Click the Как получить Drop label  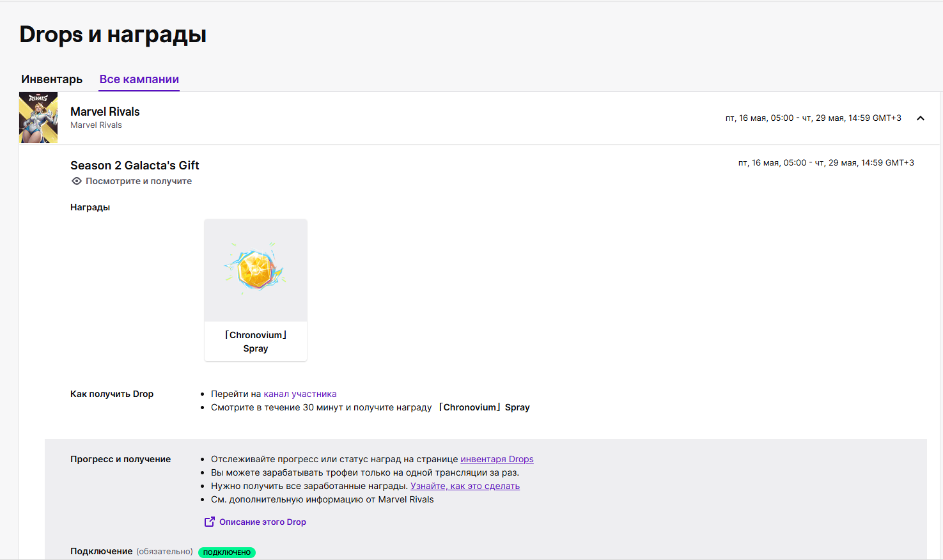click(112, 394)
